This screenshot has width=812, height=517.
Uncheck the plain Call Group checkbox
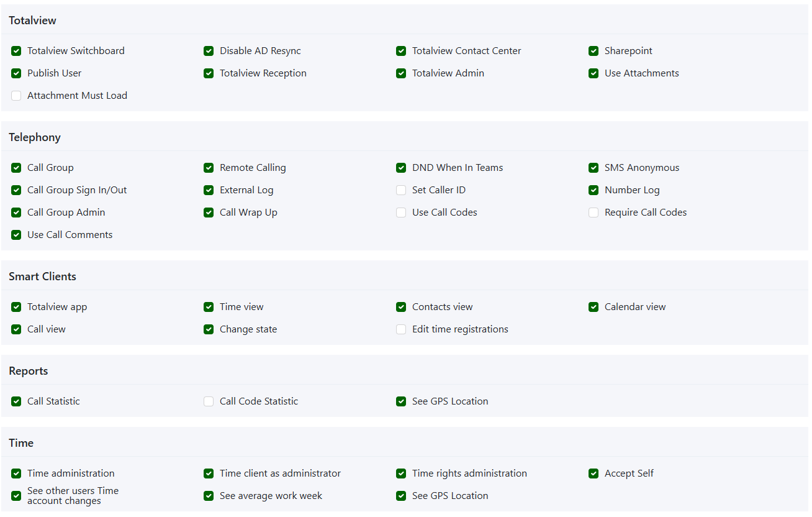pos(16,168)
